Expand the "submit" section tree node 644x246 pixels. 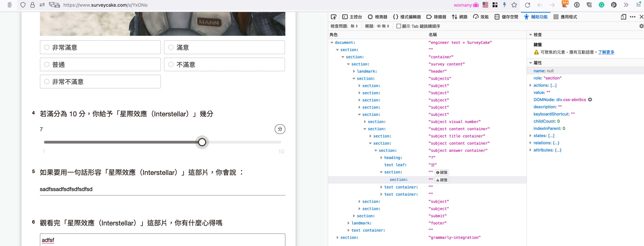(354, 216)
